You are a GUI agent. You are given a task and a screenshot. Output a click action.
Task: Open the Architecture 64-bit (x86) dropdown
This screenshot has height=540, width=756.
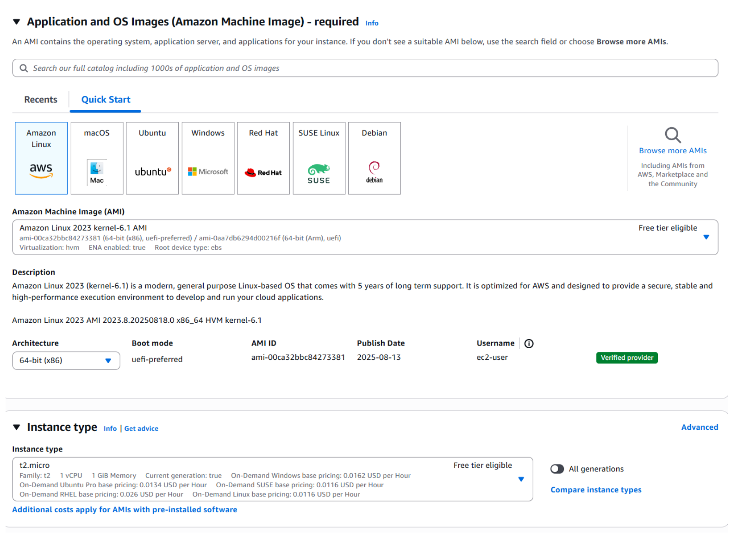pyautogui.click(x=108, y=360)
